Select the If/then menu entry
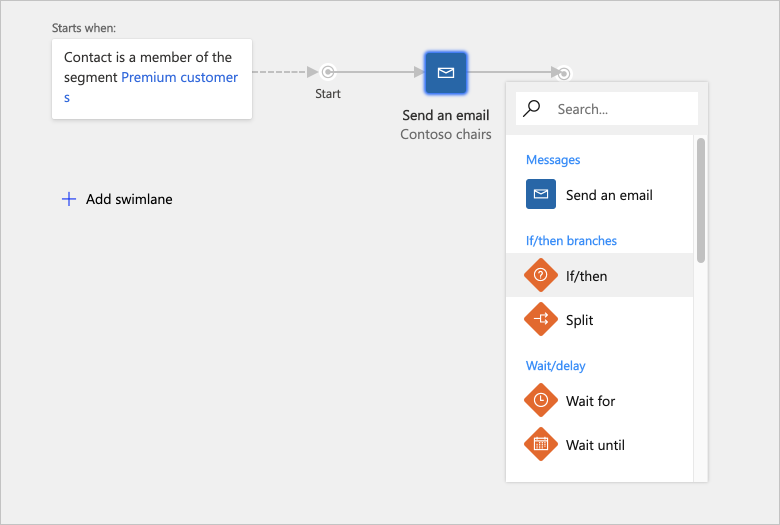 (x=586, y=276)
